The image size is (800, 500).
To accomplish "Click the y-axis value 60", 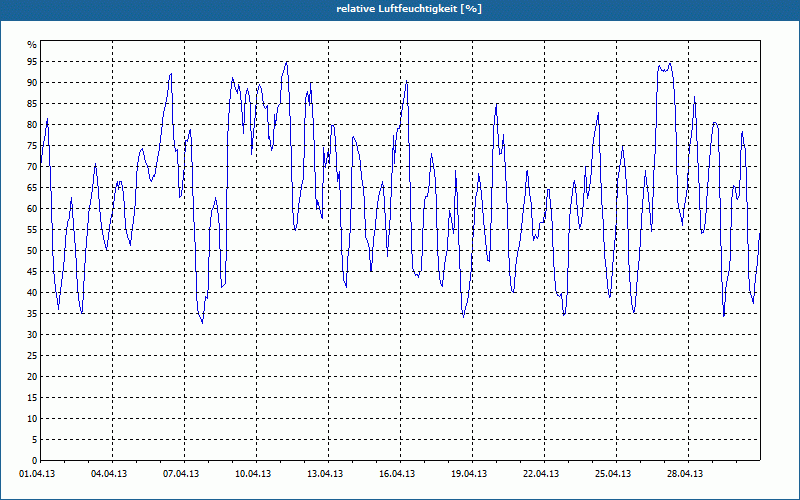I will (x=32, y=209).
